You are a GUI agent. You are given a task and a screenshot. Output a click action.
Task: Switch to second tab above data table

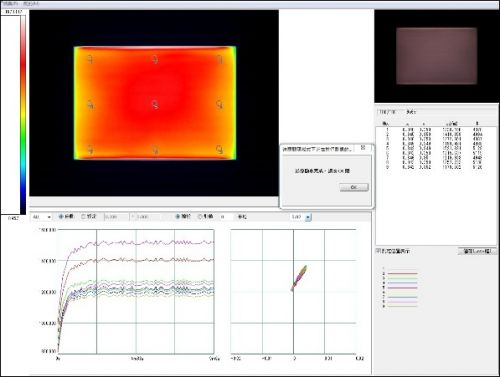pyautogui.click(x=411, y=112)
